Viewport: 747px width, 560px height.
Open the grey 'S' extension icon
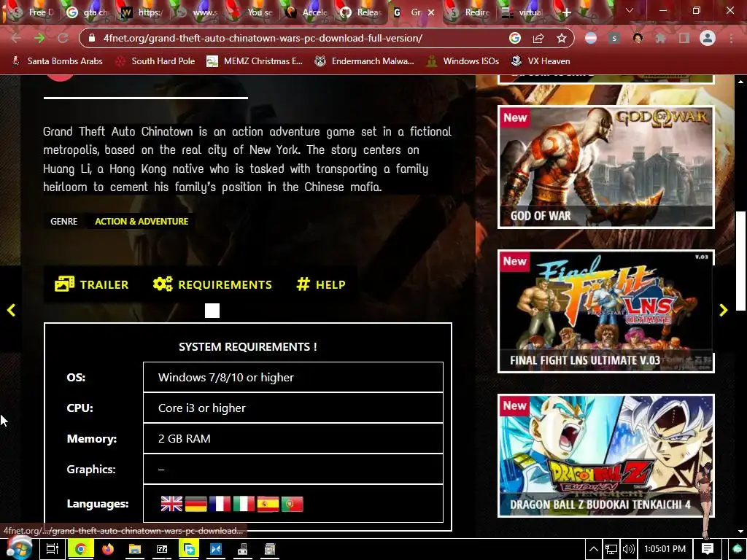click(614, 38)
